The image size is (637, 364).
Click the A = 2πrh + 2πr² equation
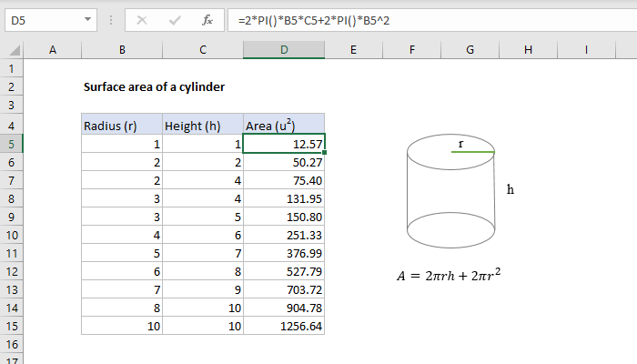(x=449, y=276)
